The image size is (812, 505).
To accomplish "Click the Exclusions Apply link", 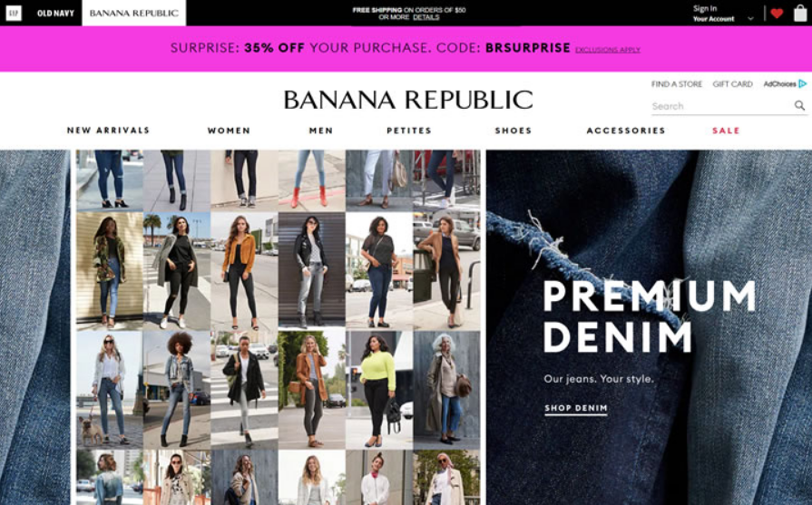I will [608, 50].
